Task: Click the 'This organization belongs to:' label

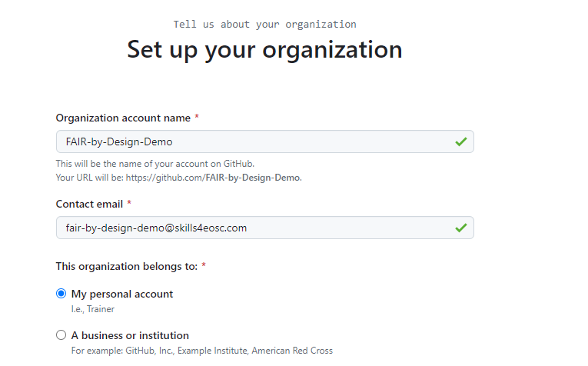Action: click(x=127, y=266)
